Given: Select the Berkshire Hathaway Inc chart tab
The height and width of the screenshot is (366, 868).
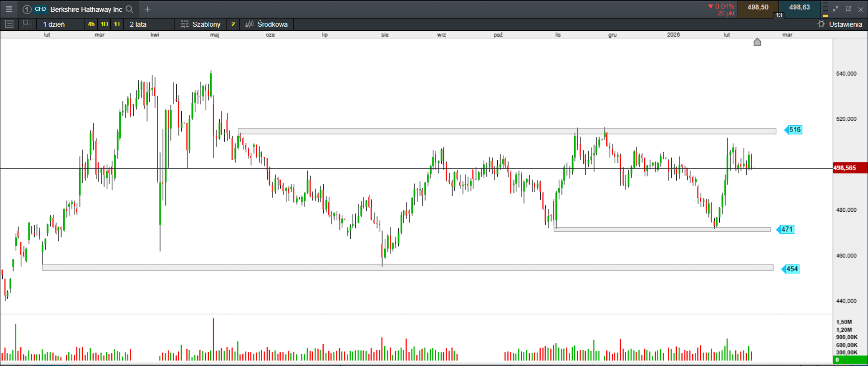Looking at the screenshot, I should (86, 9).
